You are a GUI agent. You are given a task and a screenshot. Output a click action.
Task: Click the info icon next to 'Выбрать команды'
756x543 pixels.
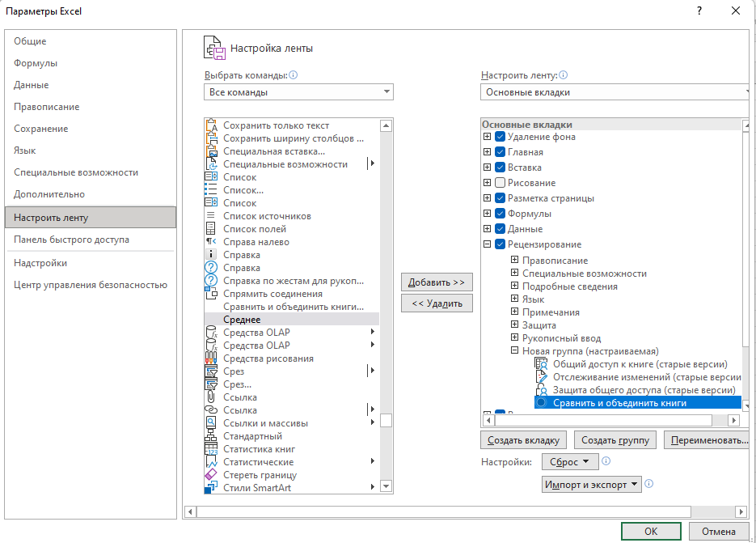(294, 74)
